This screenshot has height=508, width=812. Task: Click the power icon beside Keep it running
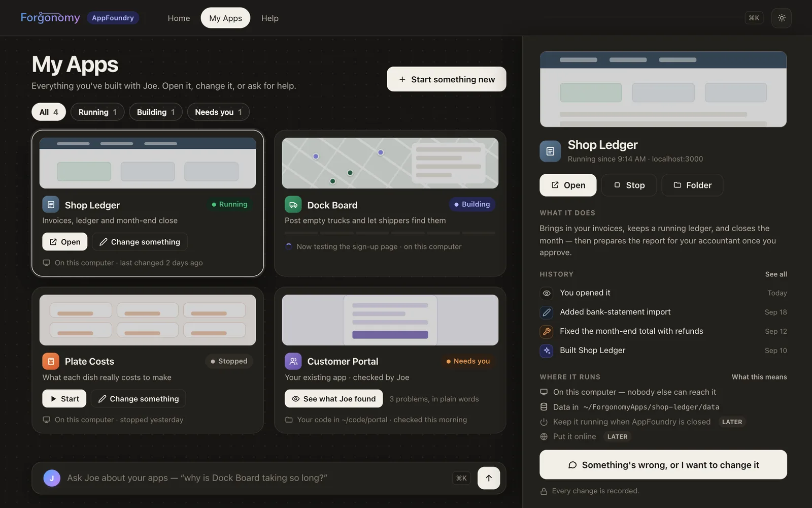544,422
